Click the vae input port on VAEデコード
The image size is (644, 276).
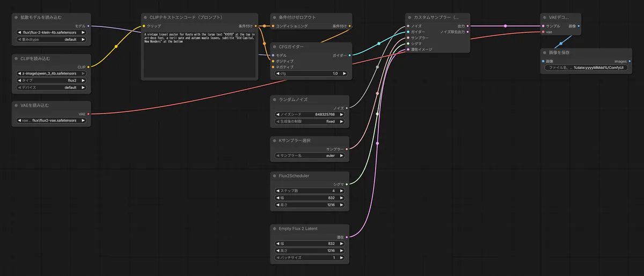pos(543,32)
